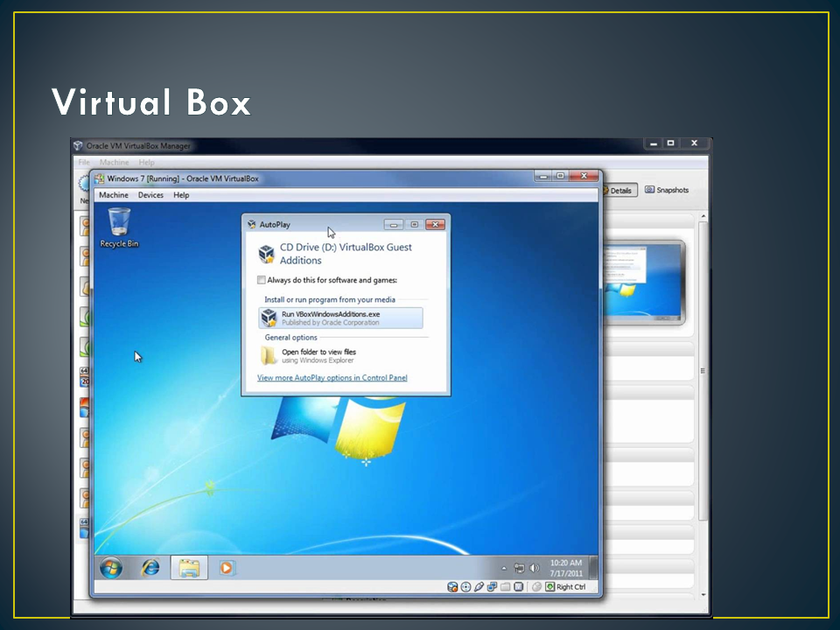Click the guest Windows Start orb

(x=111, y=568)
